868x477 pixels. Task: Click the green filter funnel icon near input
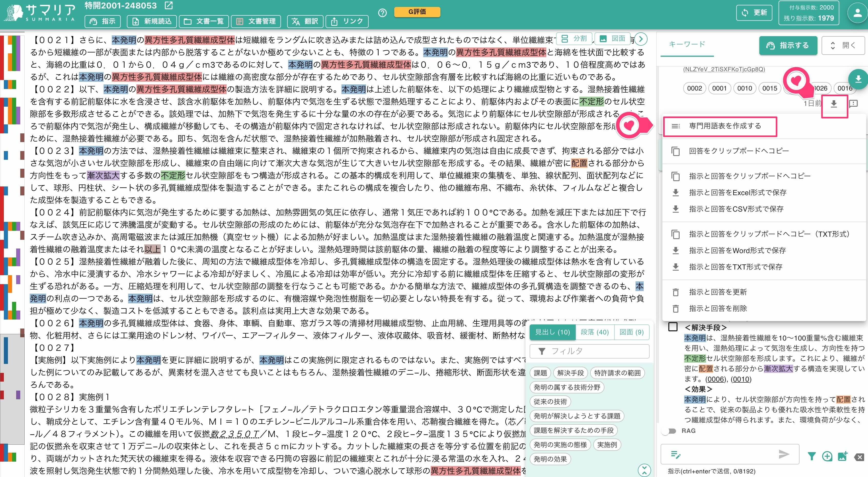click(812, 456)
